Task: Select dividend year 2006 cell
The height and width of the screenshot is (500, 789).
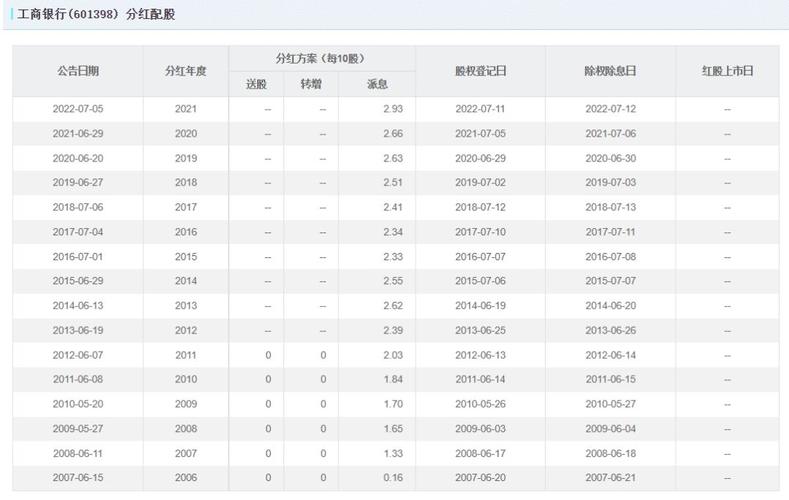Action: [186, 478]
